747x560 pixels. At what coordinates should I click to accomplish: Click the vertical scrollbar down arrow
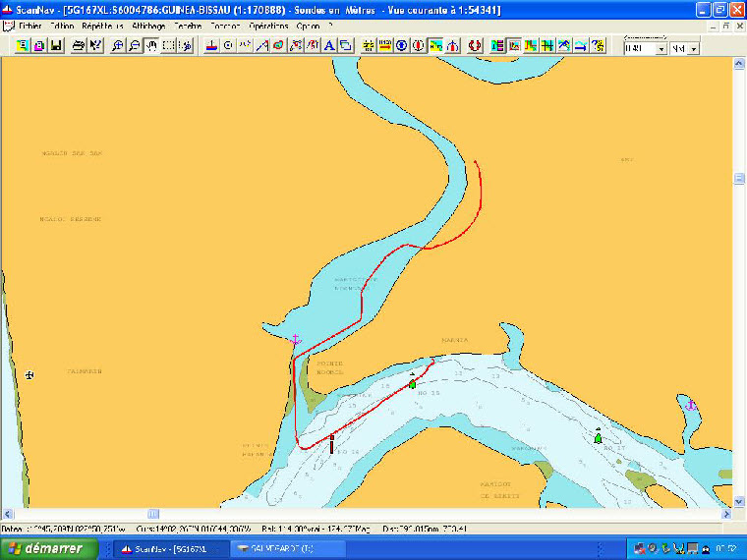(x=739, y=501)
